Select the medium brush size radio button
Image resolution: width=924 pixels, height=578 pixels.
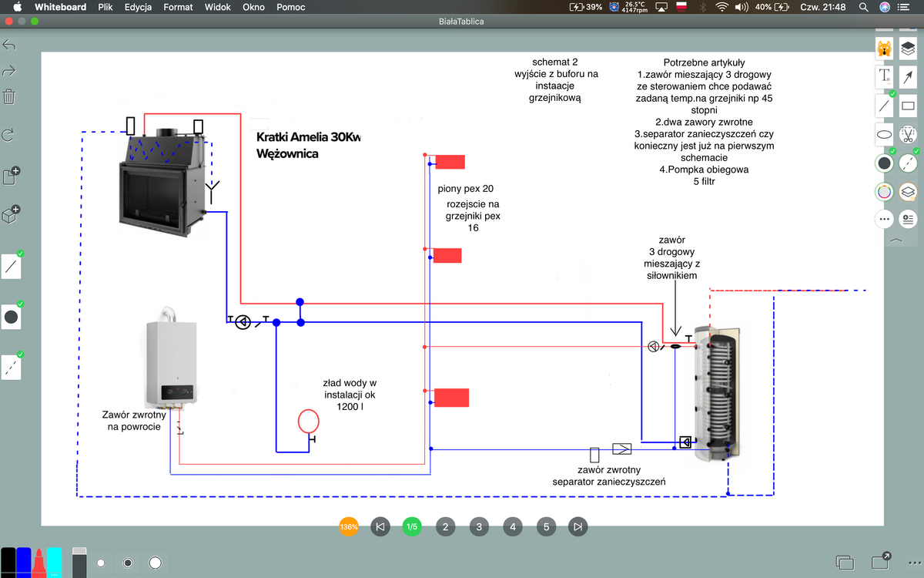coord(128,563)
